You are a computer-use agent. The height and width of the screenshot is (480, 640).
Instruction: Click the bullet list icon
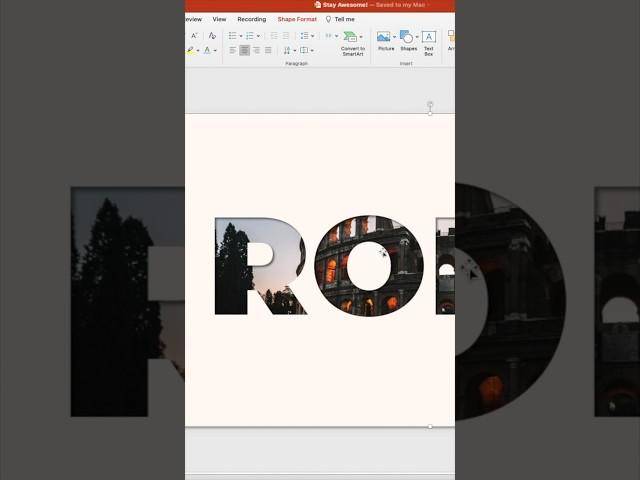(x=231, y=35)
